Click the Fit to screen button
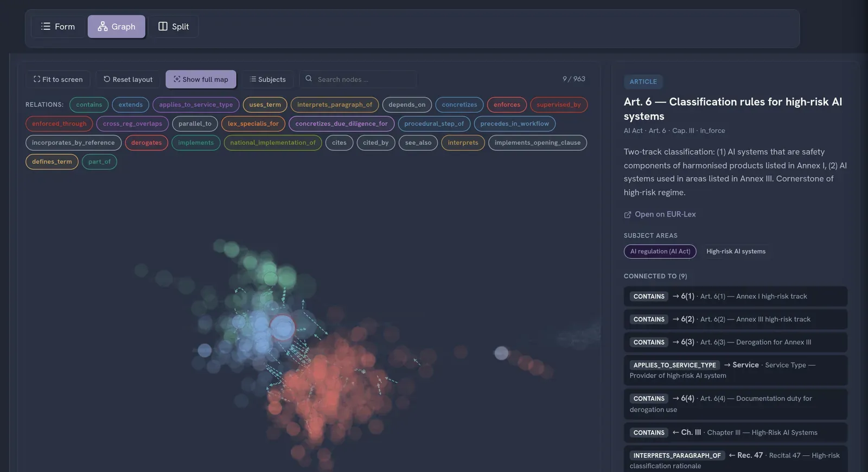The width and height of the screenshot is (868, 472). tap(58, 79)
